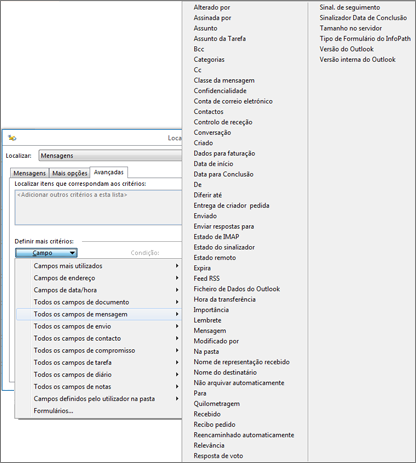Expand Campos mais utilizados submenu
416x463 pixels.
(99, 266)
